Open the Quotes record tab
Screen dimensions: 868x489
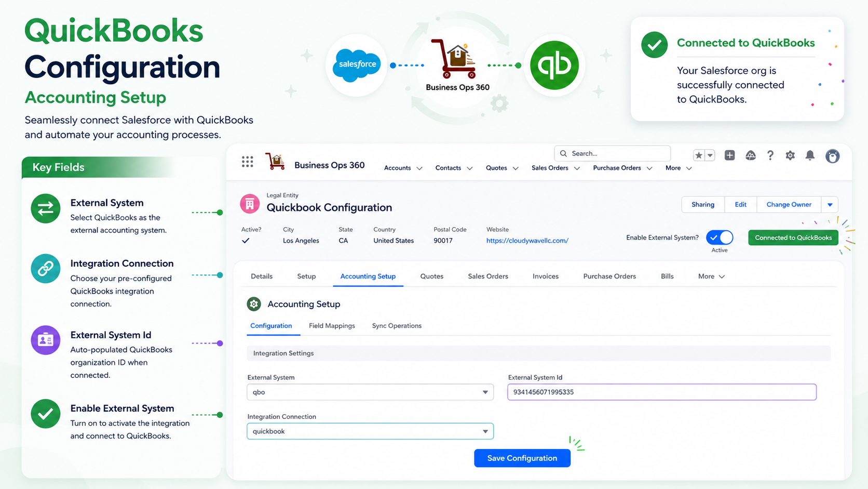(432, 276)
